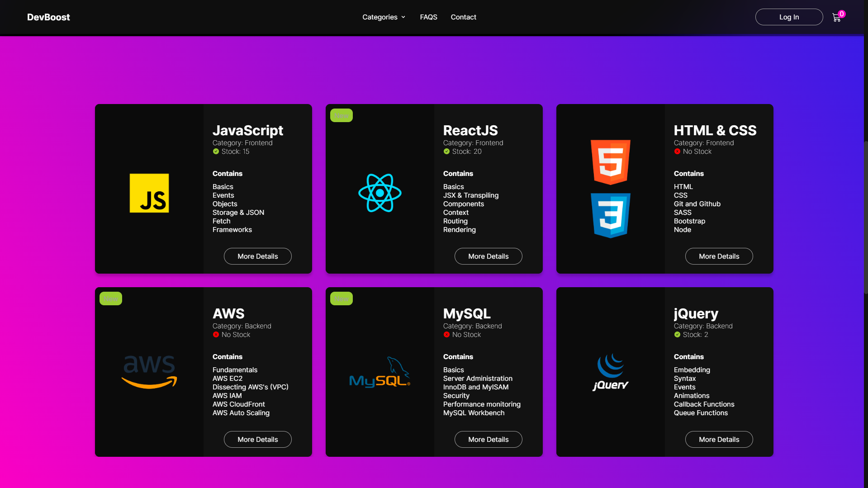Click the New badge on AWS card
The width and height of the screenshot is (868, 488).
click(111, 298)
